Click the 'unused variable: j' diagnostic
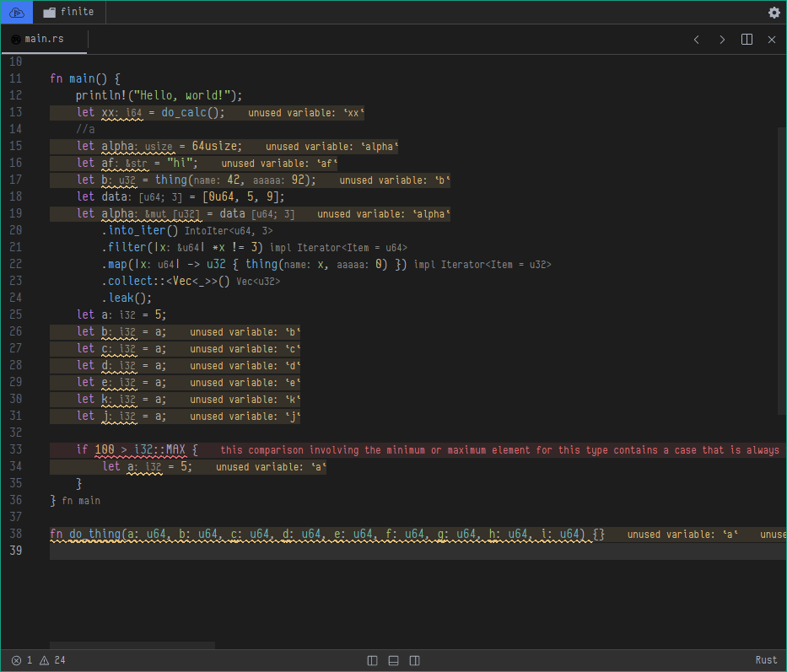787x672 pixels. (x=245, y=417)
